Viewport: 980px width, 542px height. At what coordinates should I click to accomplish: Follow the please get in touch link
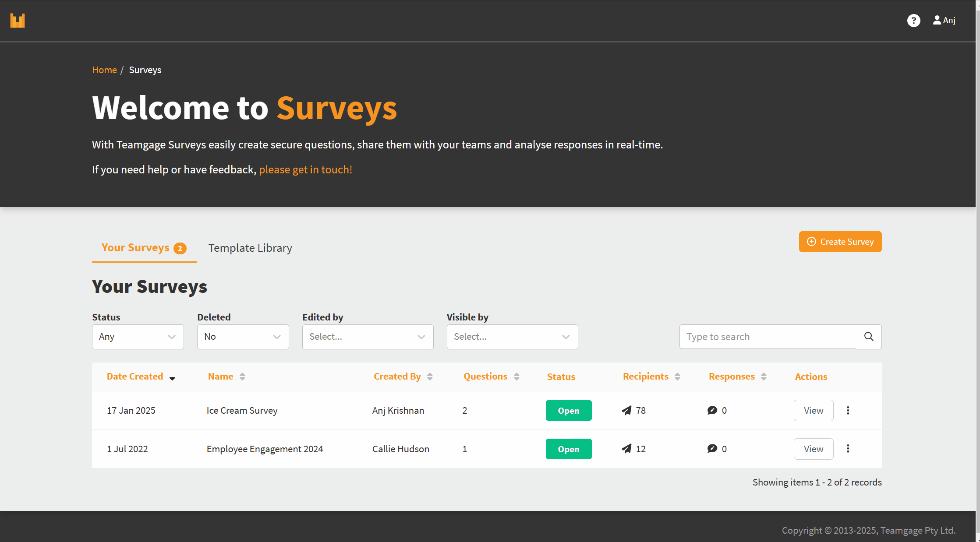click(x=305, y=169)
